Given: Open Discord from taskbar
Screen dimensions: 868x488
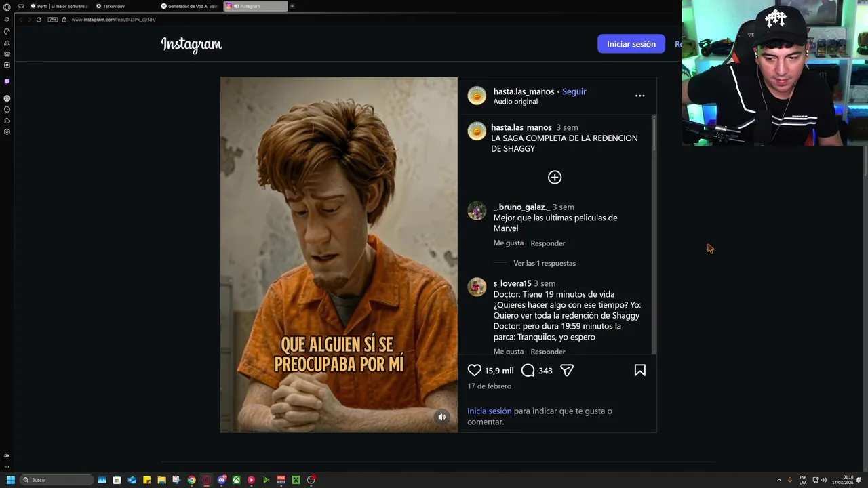Looking at the screenshot, I should [x=222, y=480].
